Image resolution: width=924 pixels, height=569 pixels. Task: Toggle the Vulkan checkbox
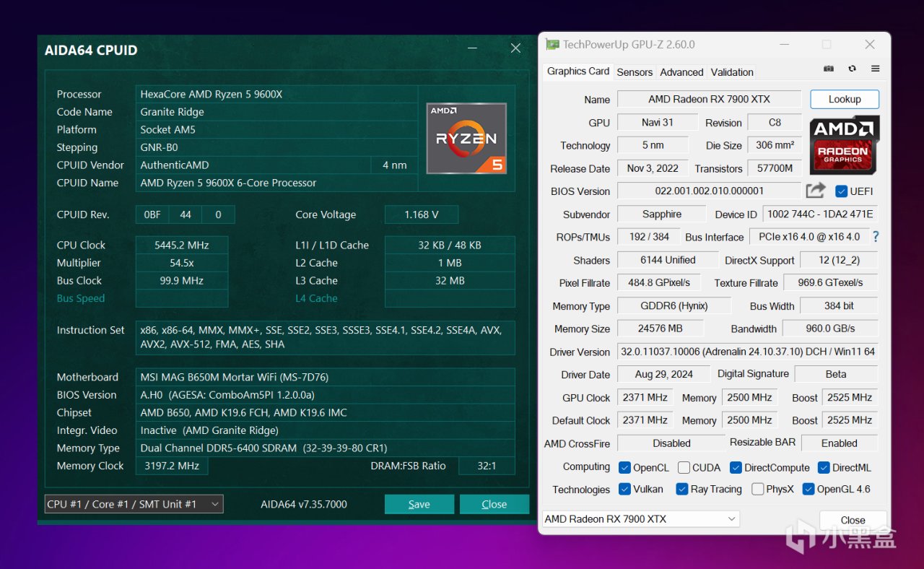pyautogui.click(x=625, y=489)
